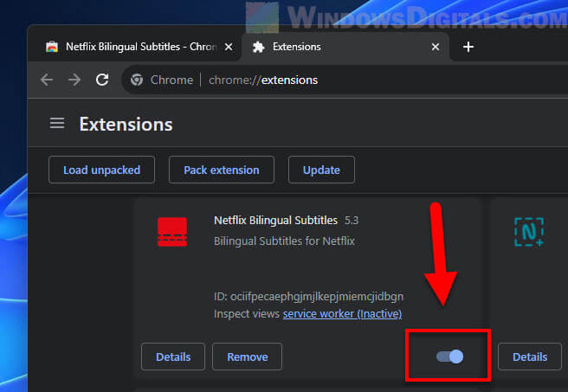Image resolution: width=568 pixels, height=392 pixels.
Task: Reload the extensions page
Action: [x=102, y=80]
